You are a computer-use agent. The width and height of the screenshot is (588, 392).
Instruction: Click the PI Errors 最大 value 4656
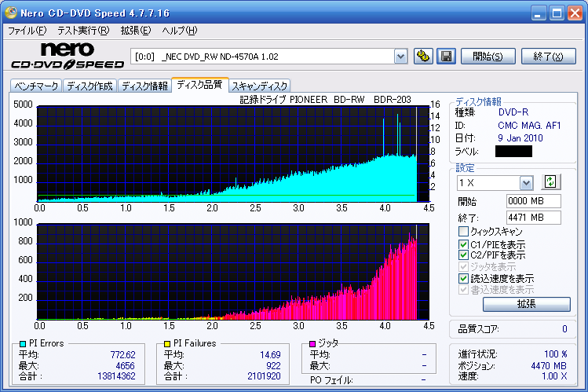click(126, 366)
